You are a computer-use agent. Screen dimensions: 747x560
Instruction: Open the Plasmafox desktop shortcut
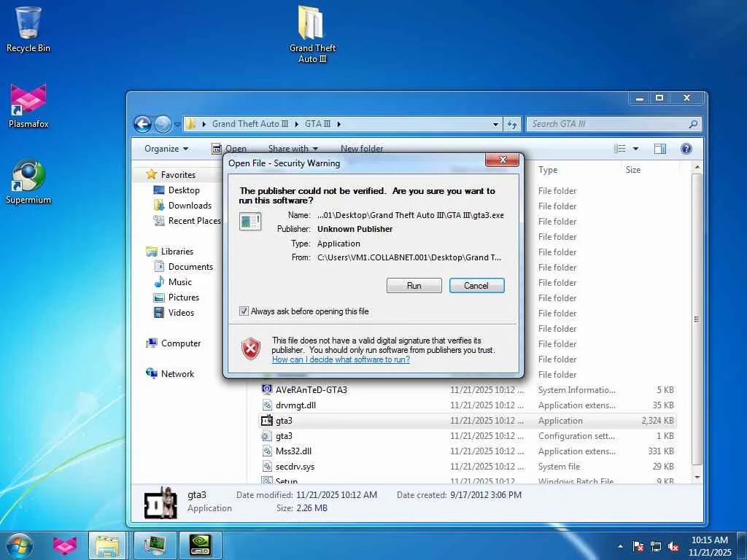(28, 106)
